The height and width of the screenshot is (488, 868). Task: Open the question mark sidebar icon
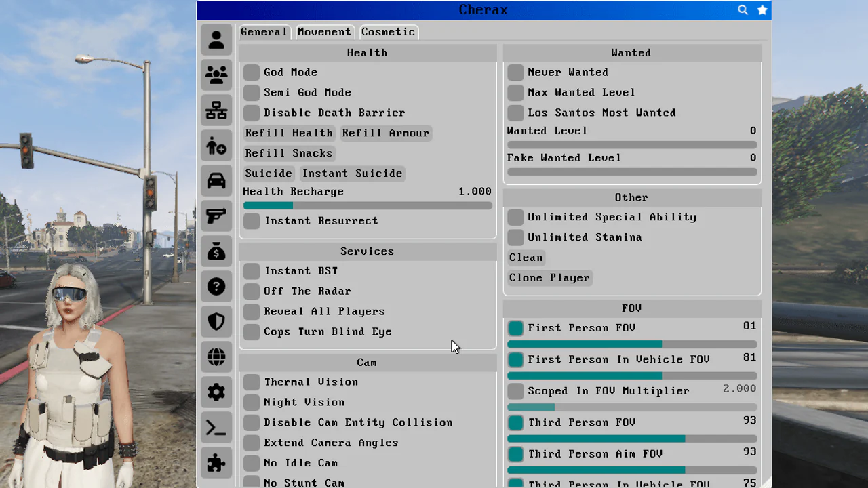(x=216, y=287)
